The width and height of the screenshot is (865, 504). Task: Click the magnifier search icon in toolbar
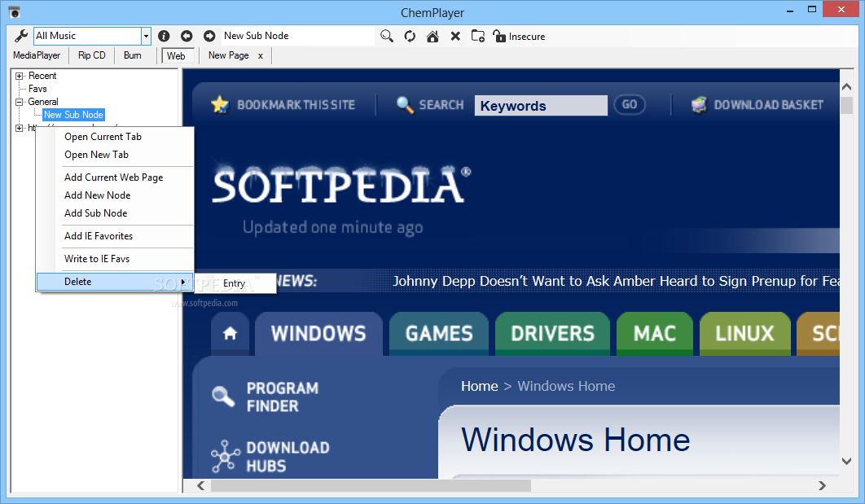coord(387,36)
